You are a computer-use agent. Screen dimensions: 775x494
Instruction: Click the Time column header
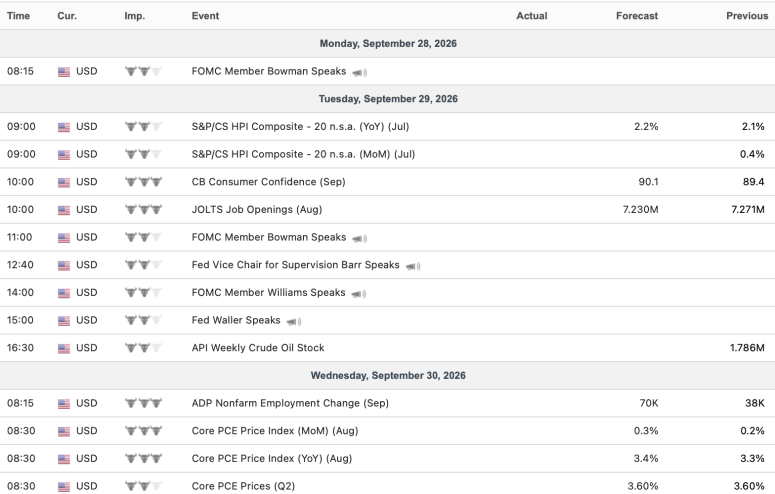click(18, 16)
